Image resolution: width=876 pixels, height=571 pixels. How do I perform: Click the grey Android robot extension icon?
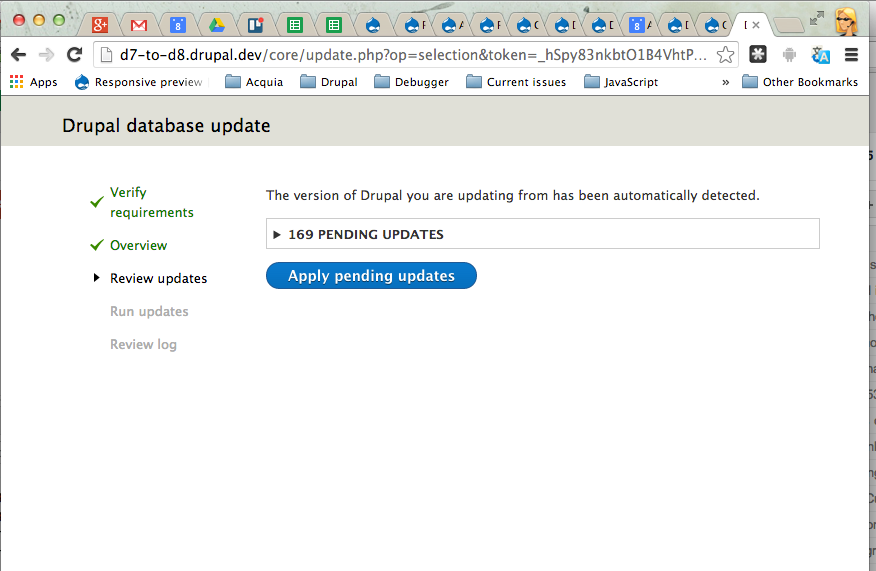pos(789,55)
